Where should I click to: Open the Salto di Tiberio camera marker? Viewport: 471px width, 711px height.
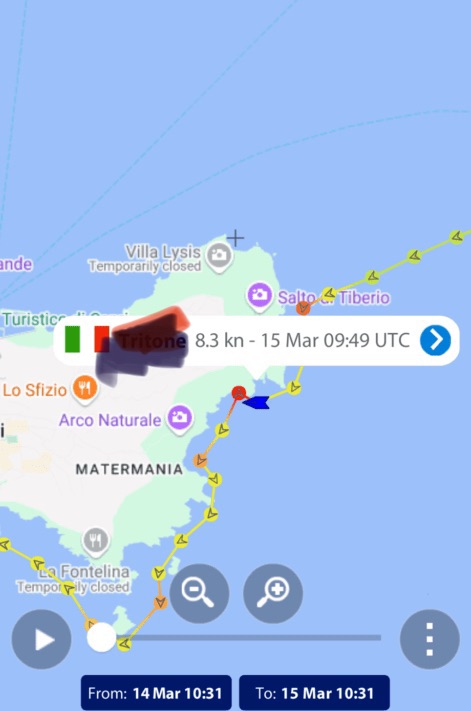(x=259, y=297)
